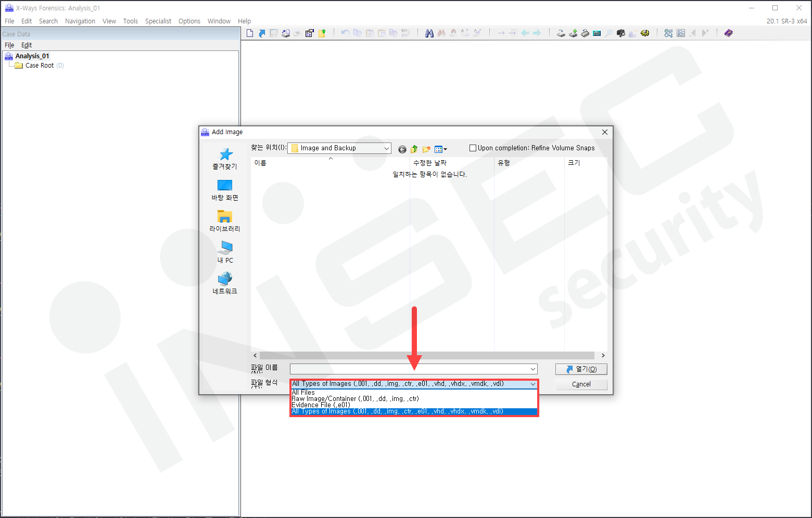
Task: Click the Up One Level folder icon
Action: (414, 149)
